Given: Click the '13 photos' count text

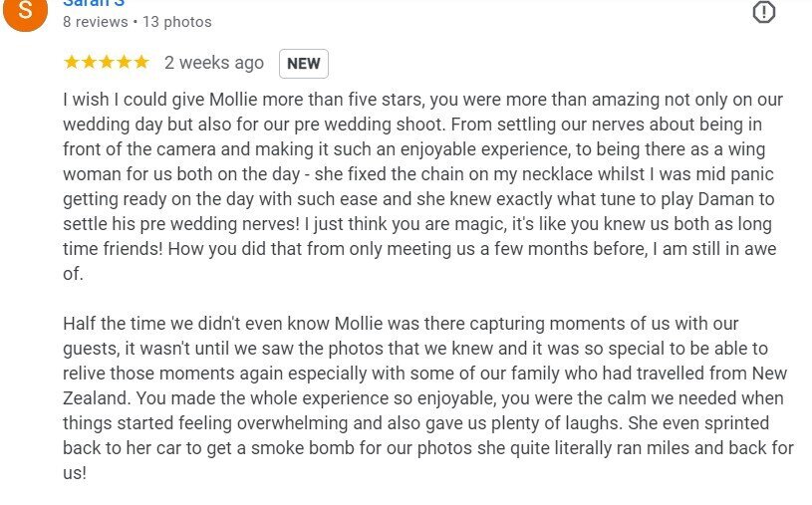Looking at the screenshot, I should pyautogui.click(x=177, y=22).
